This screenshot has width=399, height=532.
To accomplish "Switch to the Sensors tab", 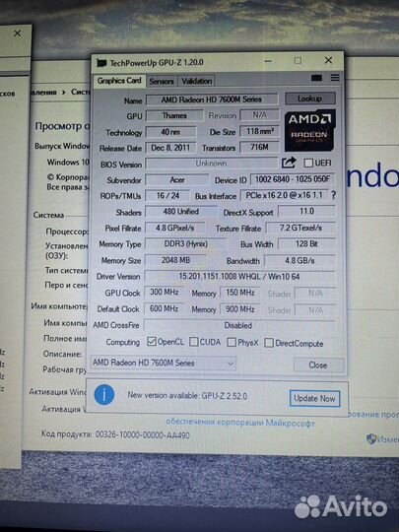I will pos(162,81).
